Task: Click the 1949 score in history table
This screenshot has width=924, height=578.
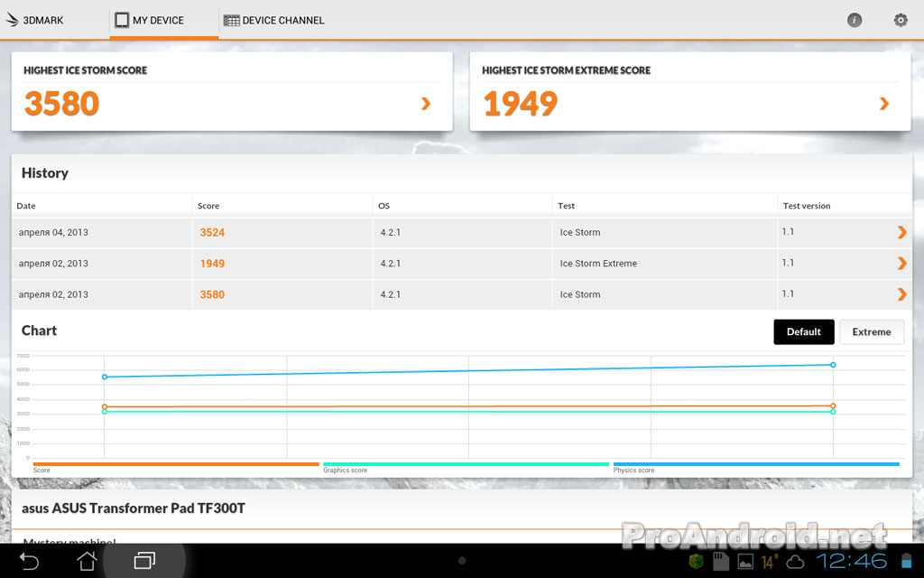Action: pos(212,264)
